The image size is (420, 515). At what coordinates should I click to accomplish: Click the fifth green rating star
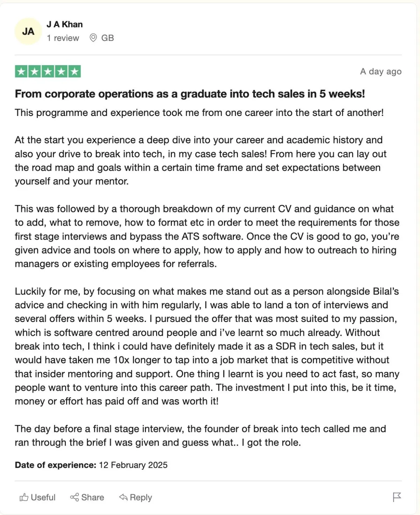74,71
